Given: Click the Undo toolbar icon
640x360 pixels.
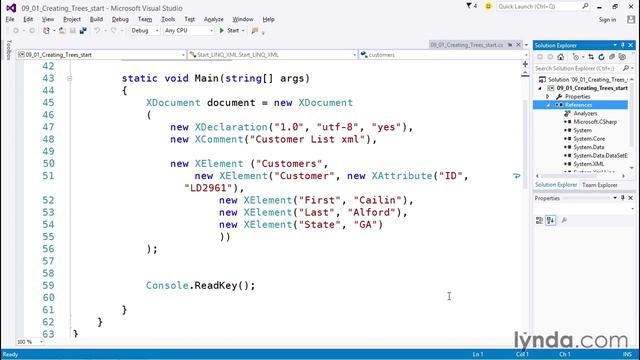Looking at the screenshot, I should pos(97,31).
